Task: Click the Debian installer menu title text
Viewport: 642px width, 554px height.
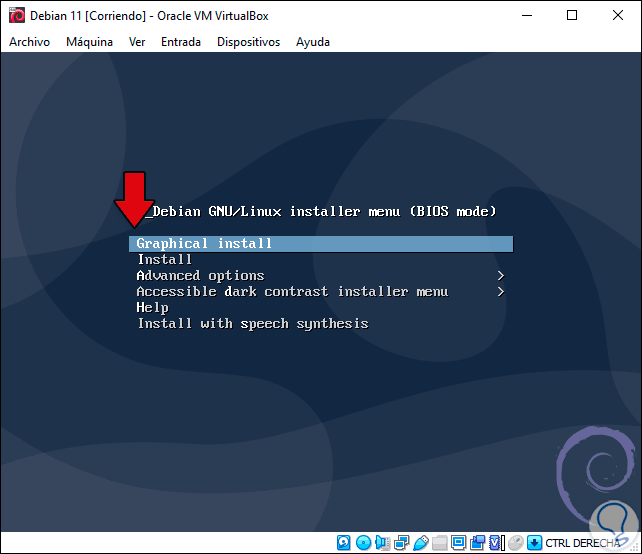Action: click(x=324, y=211)
